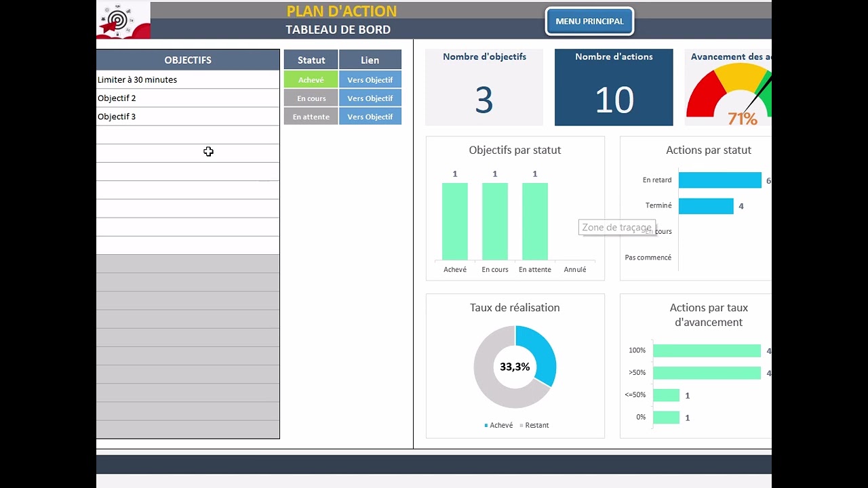Screen dimensions: 868x488
Task: Follow Vers Objectif link for Limiter à 30 minutes
Action: pos(370,80)
